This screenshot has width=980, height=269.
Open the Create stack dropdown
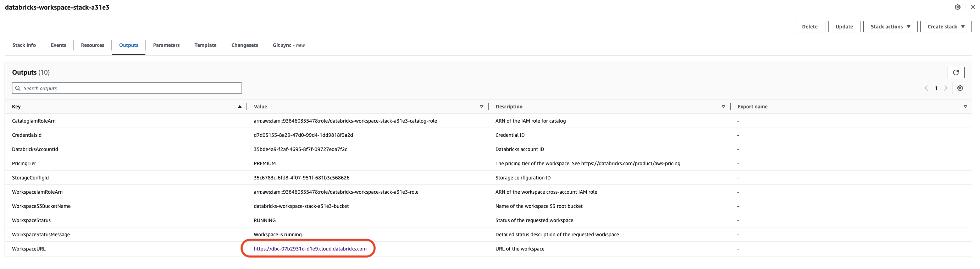click(x=945, y=27)
